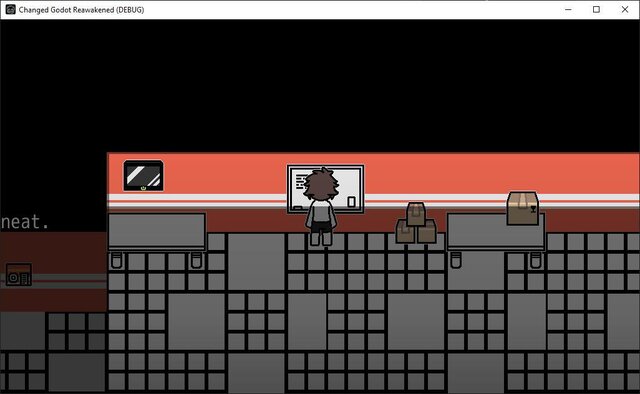Click the window title "Changed Godot Reawakened (DEBUG)"
The image size is (640, 394).
[x=81, y=10]
